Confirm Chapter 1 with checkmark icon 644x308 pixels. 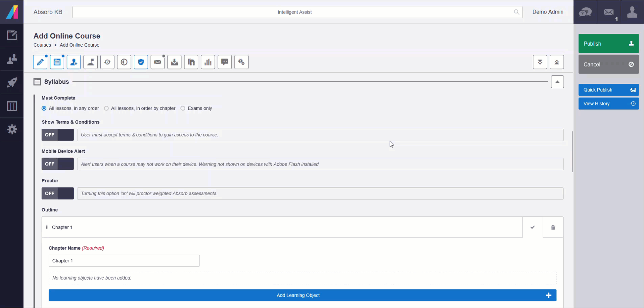532,227
